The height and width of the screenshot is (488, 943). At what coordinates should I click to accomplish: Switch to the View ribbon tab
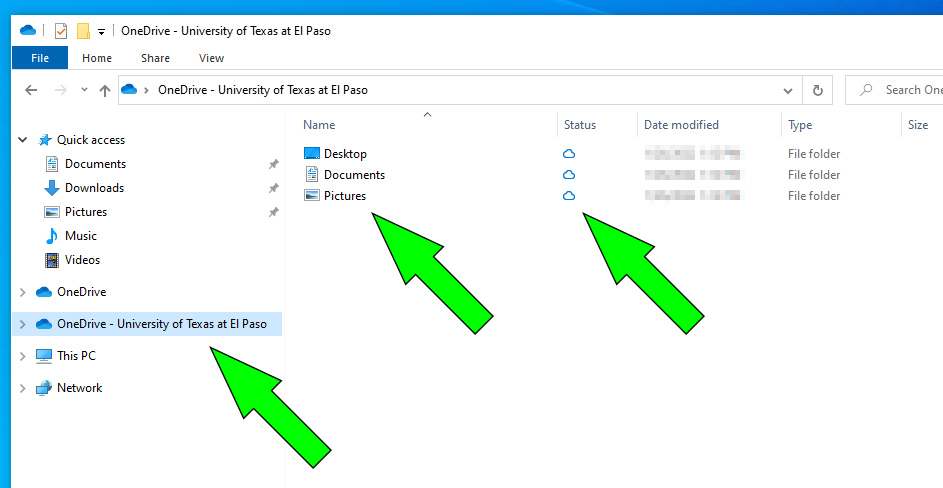211,58
